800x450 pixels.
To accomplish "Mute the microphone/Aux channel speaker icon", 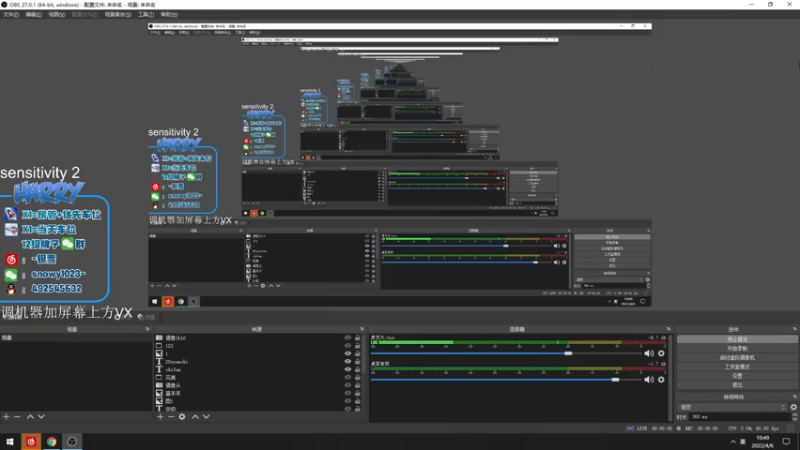I will pos(648,353).
